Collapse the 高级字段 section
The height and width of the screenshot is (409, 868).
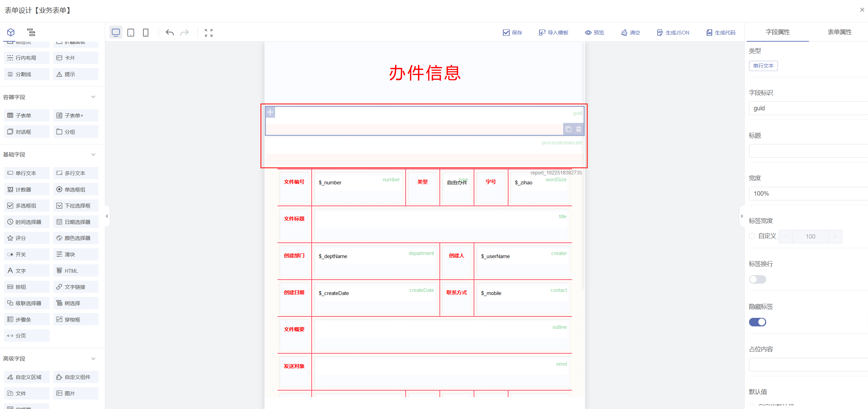(x=93, y=358)
